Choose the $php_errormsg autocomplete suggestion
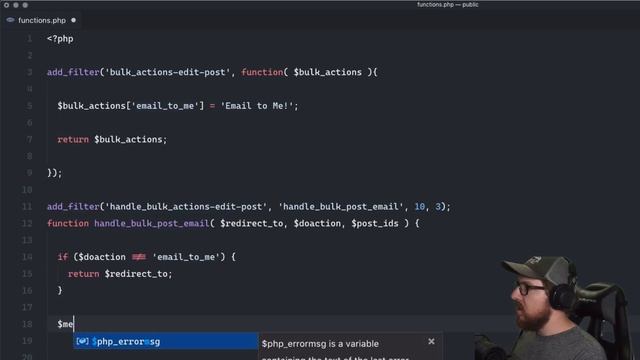Image resolution: width=640 pixels, height=360 pixels. tap(166, 341)
